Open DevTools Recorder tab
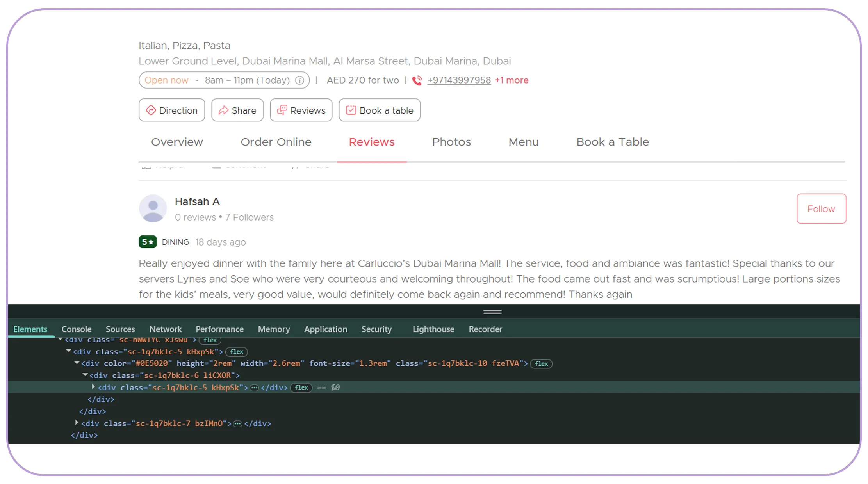The width and height of the screenshot is (868, 484). [x=485, y=329]
